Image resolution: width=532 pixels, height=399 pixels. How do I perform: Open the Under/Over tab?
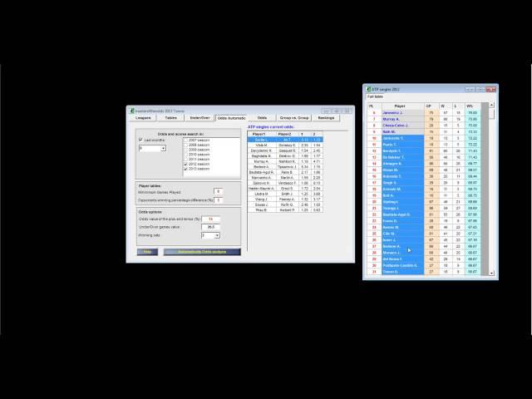[x=199, y=118]
